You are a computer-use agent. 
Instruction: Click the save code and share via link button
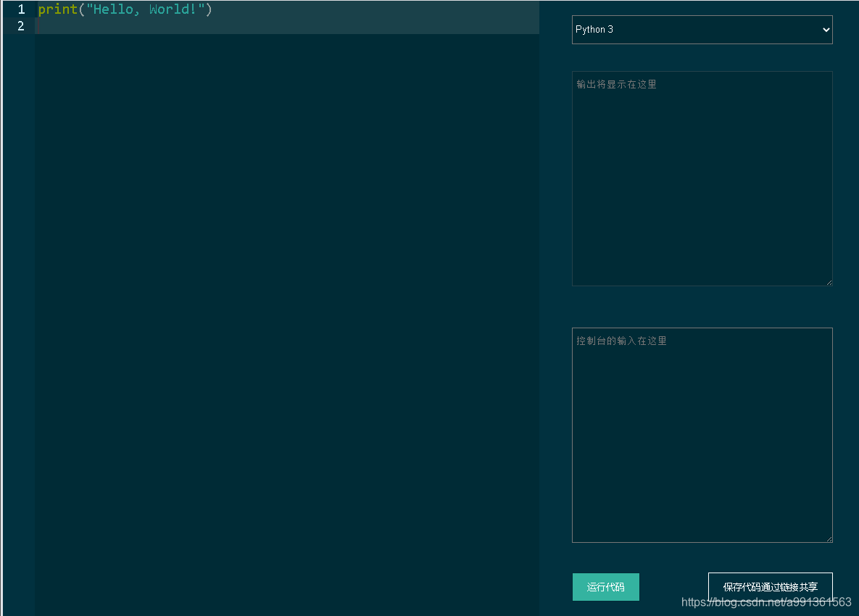pos(770,587)
